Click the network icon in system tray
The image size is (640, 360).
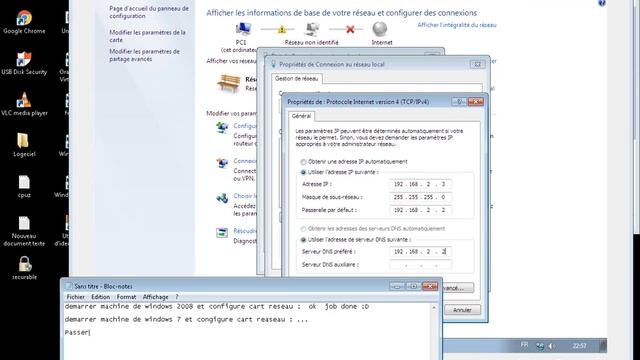(x=540, y=346)
